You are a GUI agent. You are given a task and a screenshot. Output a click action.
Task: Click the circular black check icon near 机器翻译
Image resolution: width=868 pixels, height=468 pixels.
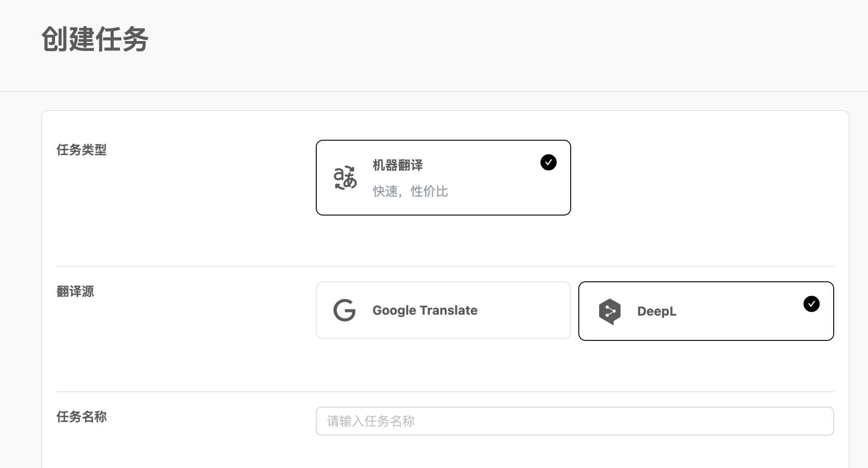pyautogui.click(x=549, y=162)
